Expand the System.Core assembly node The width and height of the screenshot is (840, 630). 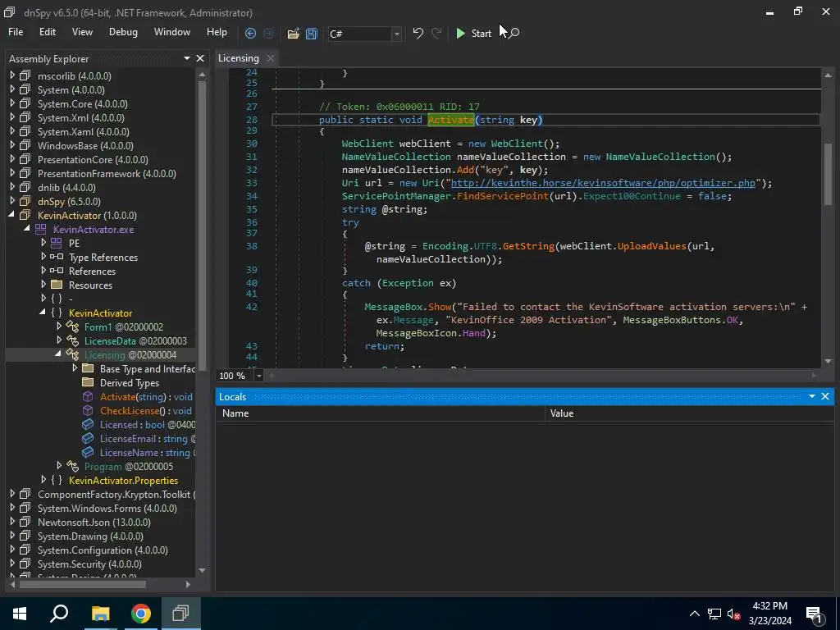coord(12,103)
